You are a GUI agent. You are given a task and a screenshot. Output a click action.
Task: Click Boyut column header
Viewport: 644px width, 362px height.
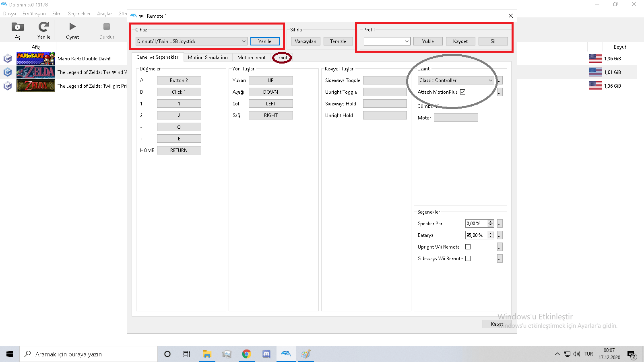[x=620, y=47]
